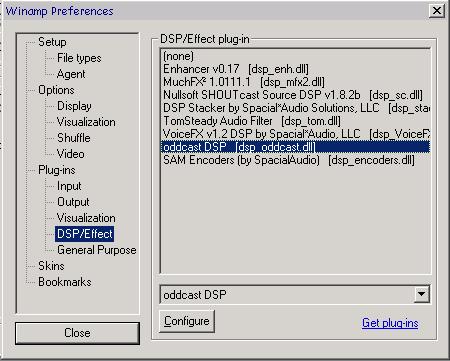Open File types preferences
450x361 pixels.
(x=79, y=58)
